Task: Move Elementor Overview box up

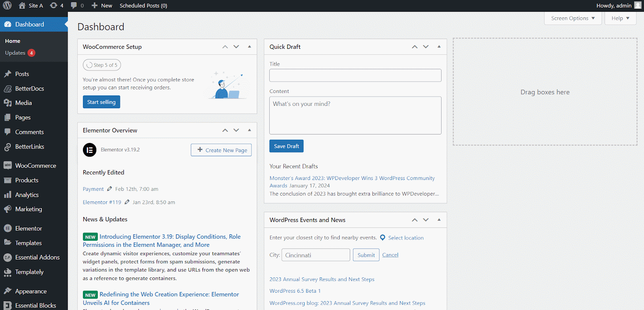Action: pyautogui.click(x=225, y=130)
